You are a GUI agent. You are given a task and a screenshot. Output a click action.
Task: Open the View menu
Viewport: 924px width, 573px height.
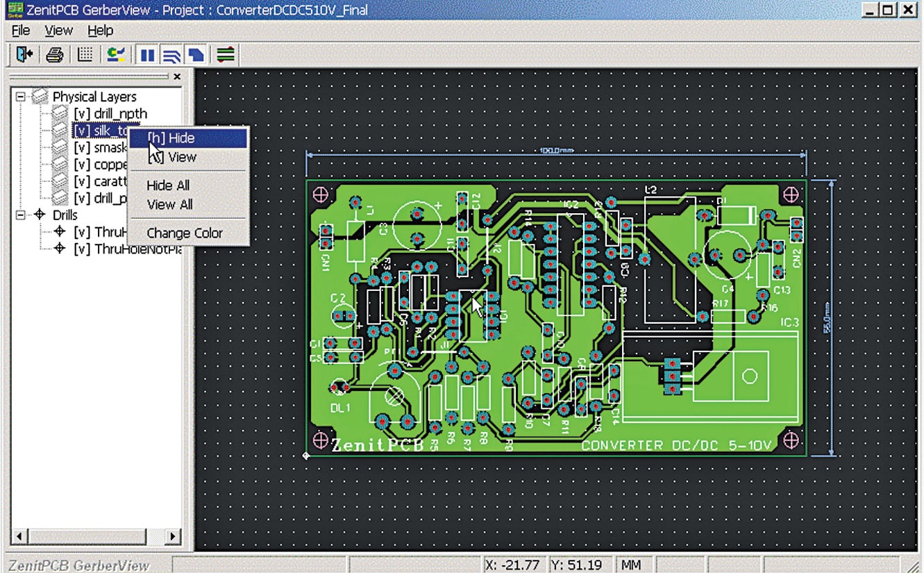coord(58,30)
